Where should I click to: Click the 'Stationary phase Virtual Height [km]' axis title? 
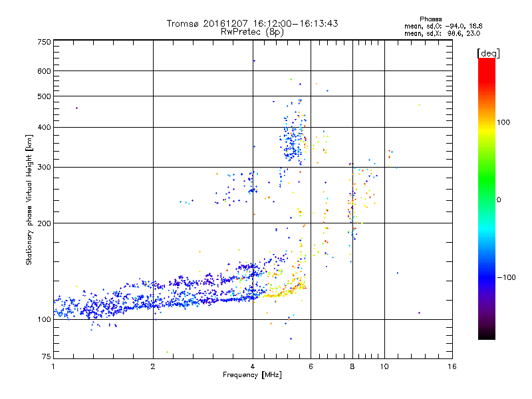point(29,199)
